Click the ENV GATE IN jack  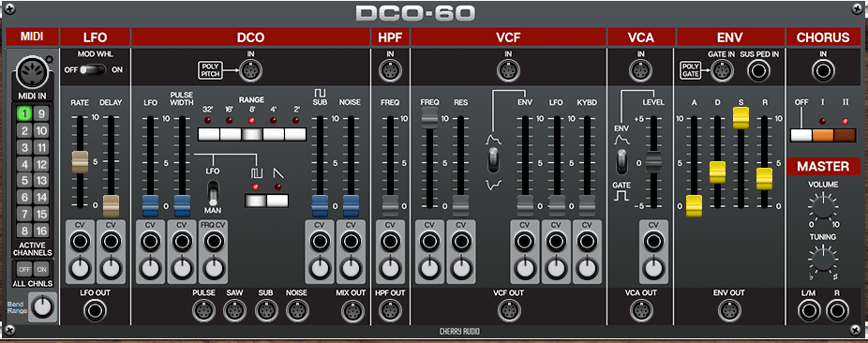[723, 71]
